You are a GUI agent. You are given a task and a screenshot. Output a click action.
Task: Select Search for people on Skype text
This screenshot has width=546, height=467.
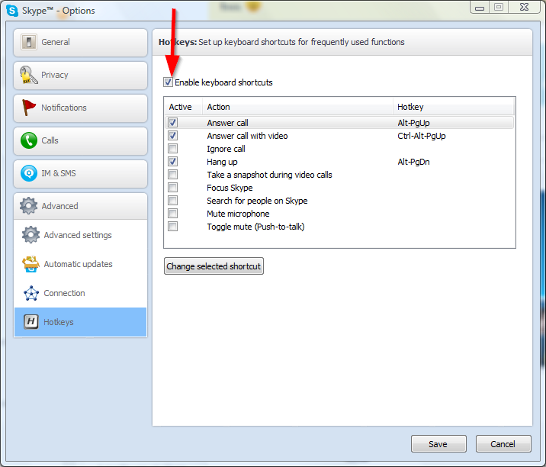257,201
